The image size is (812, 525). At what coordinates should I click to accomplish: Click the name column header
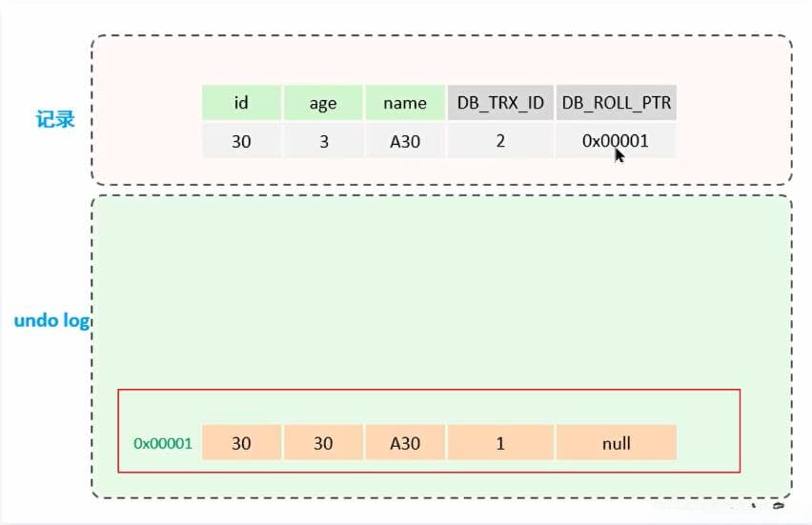[x=404, y=103]
